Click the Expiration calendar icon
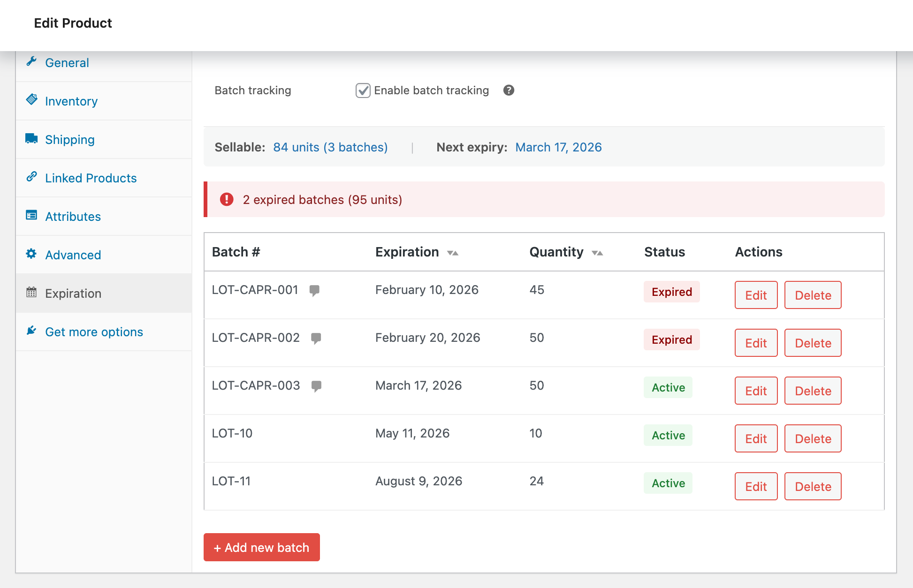Viewport: 913px width, 588px height. 31,293
